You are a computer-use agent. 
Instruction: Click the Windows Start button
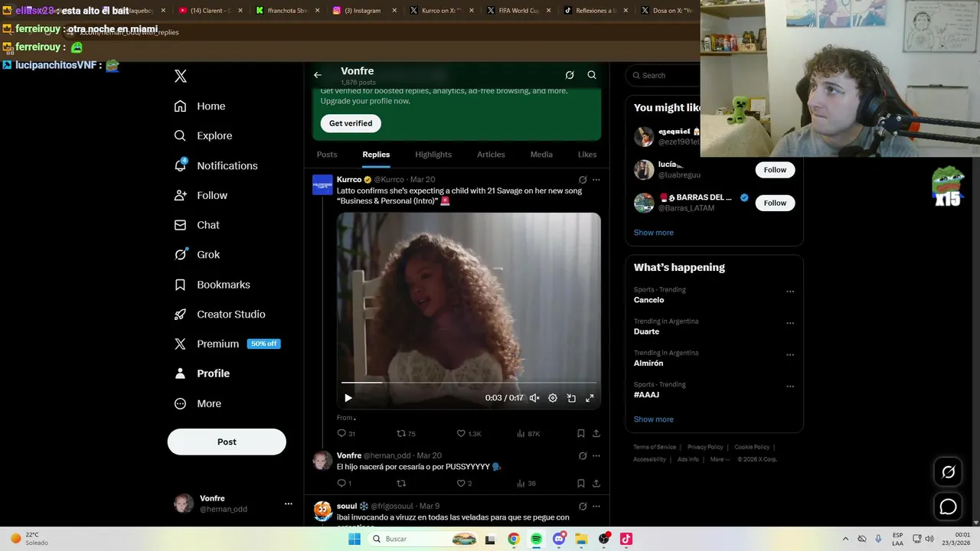354,539
